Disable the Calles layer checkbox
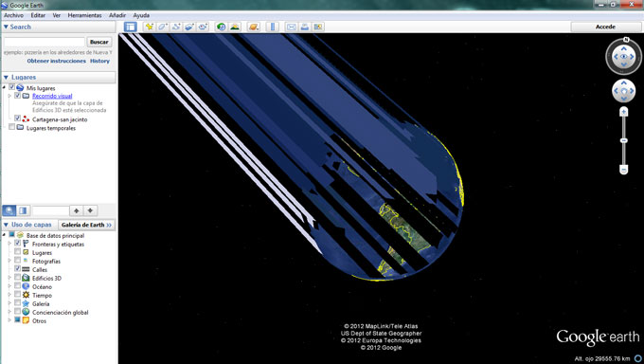The height and width of the screenshot is (364, 644). coord(17,268)
